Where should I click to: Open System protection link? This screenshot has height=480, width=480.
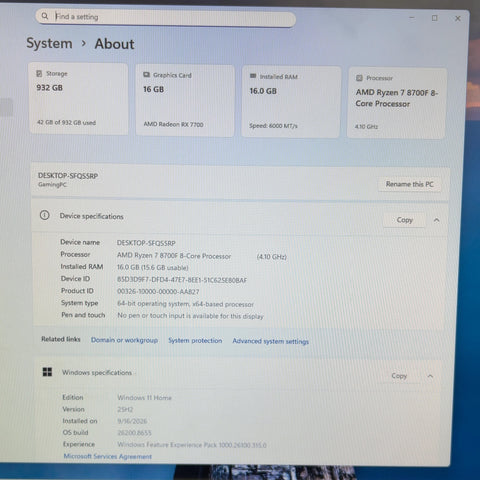pyautogui.click(x=195, y=340)
